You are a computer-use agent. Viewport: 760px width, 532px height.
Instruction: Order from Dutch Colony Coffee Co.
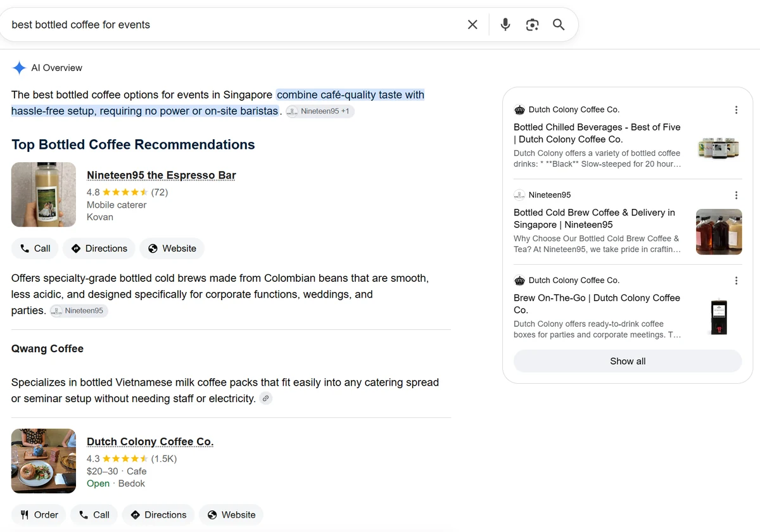click(39, 515)
